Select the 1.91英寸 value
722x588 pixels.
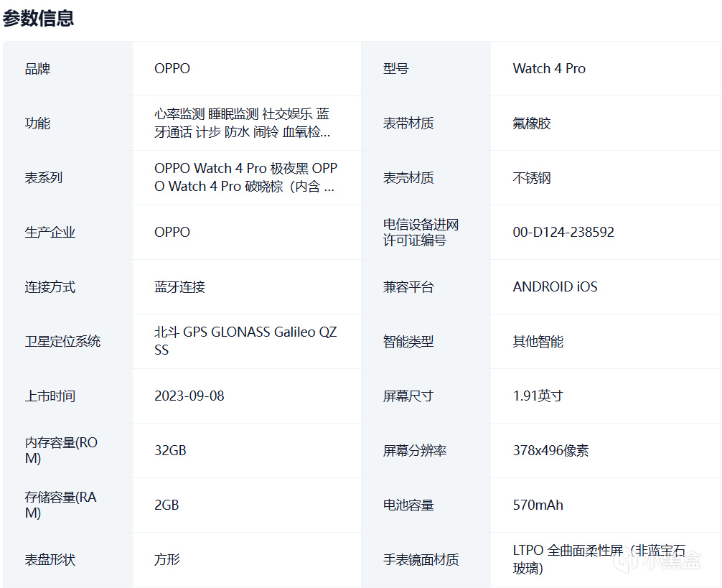[538, 396]
